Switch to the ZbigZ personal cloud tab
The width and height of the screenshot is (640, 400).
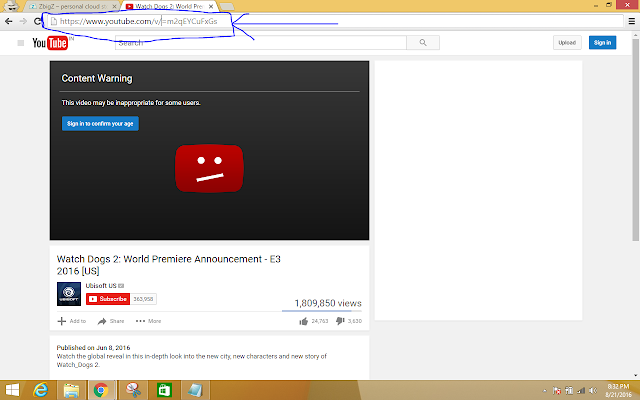tap(73, 7)
